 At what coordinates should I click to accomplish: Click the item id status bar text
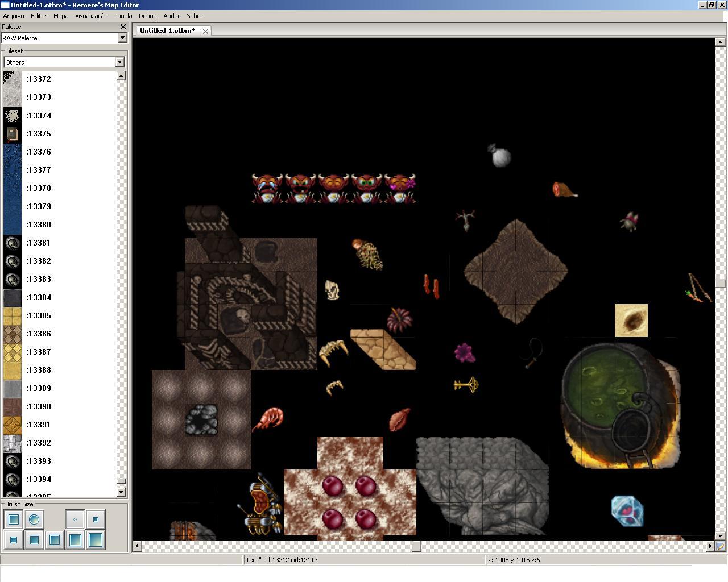click(281, 560)
